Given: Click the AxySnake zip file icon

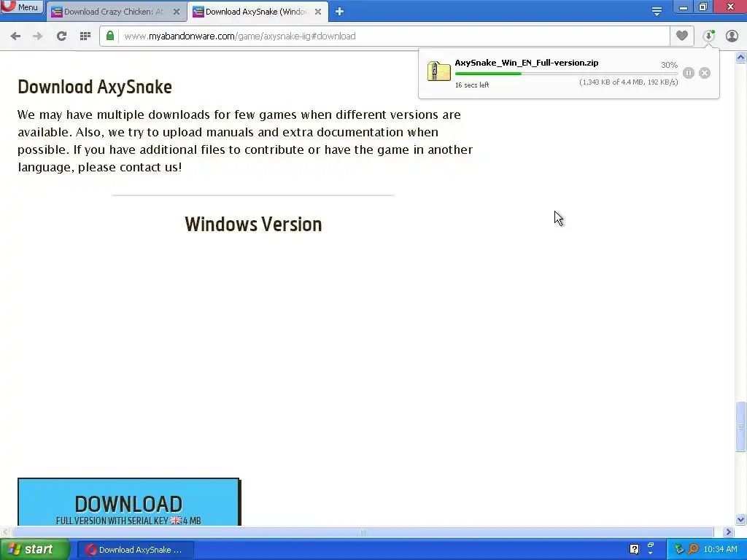Looking at the screenshot, I should click(x=438, y=71).
